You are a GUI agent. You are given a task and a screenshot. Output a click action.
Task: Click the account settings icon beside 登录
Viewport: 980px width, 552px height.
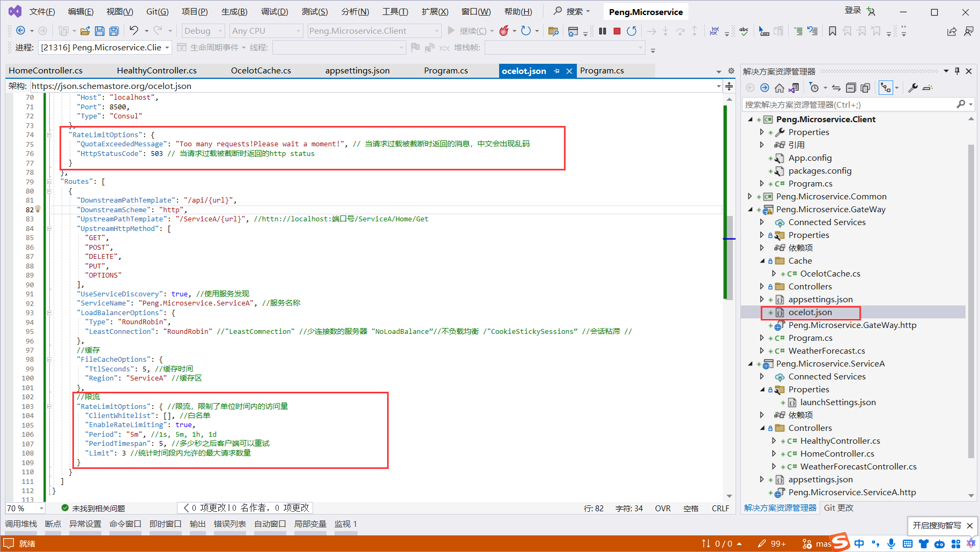point(871,11)
